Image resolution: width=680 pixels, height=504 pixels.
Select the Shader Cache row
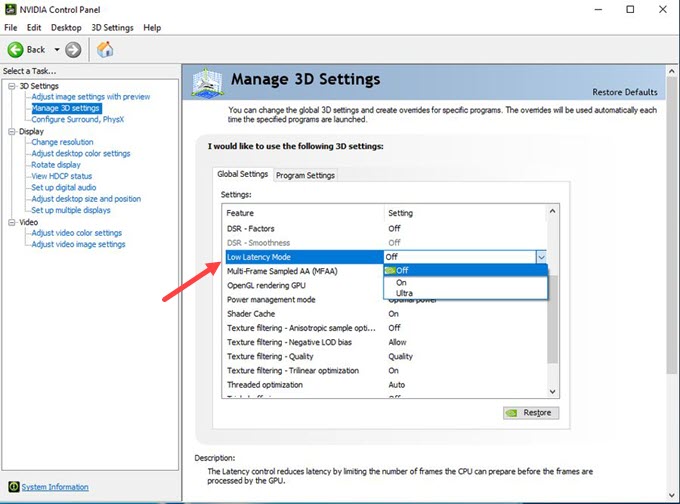click(x=386, y=314)
